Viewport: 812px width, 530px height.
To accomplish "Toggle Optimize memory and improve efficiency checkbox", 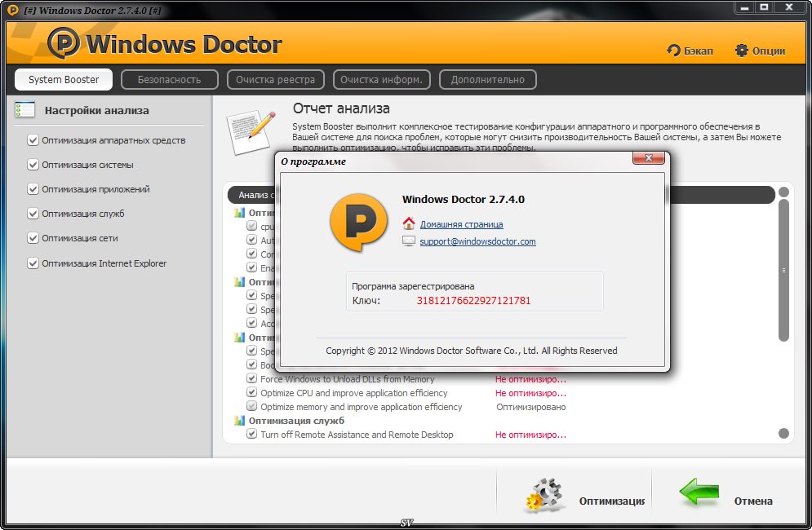I will pos(251,406).
